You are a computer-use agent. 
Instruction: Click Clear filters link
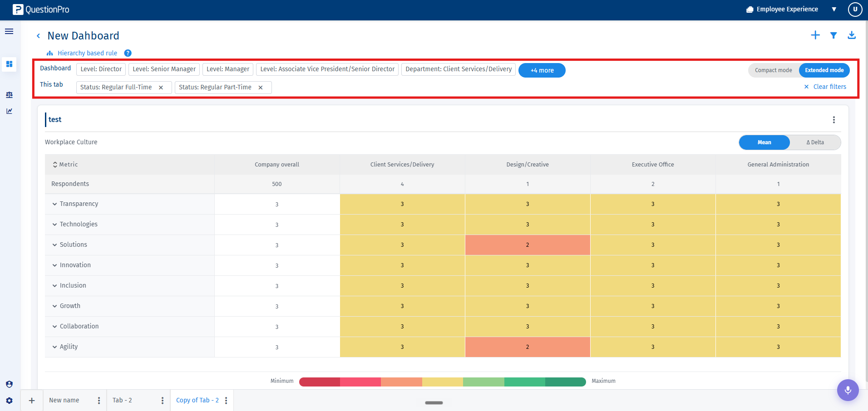(825, 87)
